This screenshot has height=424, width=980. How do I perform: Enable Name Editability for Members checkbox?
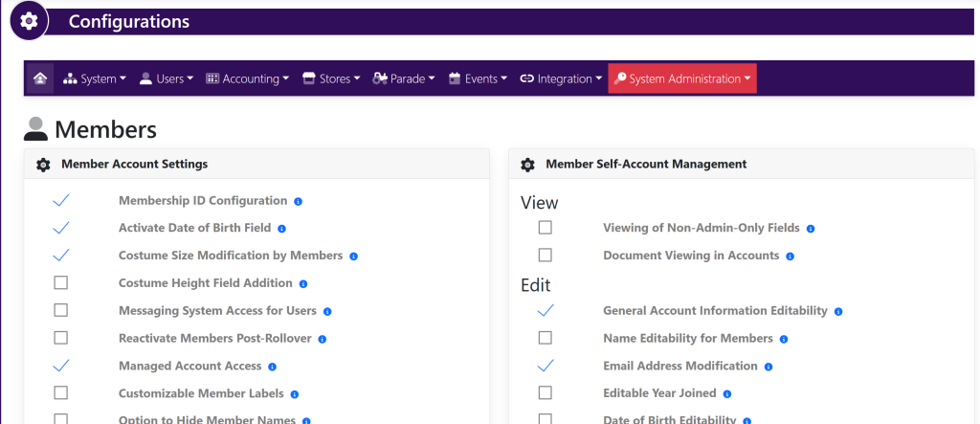pos(546,338)
